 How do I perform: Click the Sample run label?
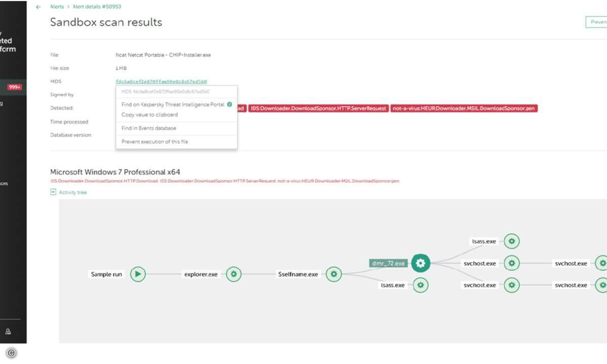pos(106,275)
